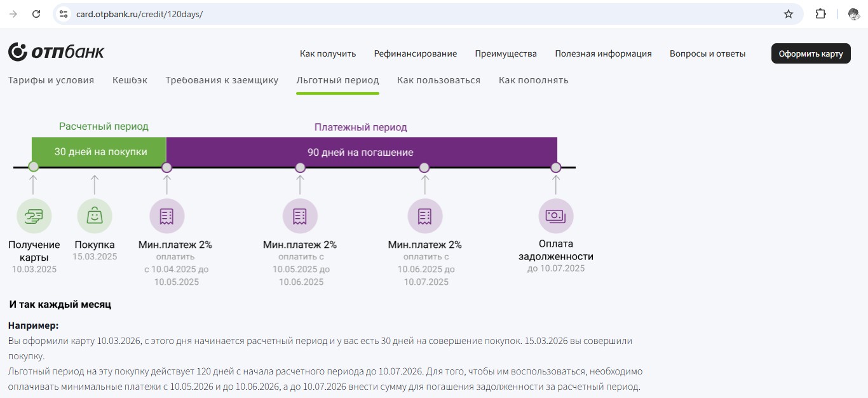Select the Как пополнять tab

533,80
